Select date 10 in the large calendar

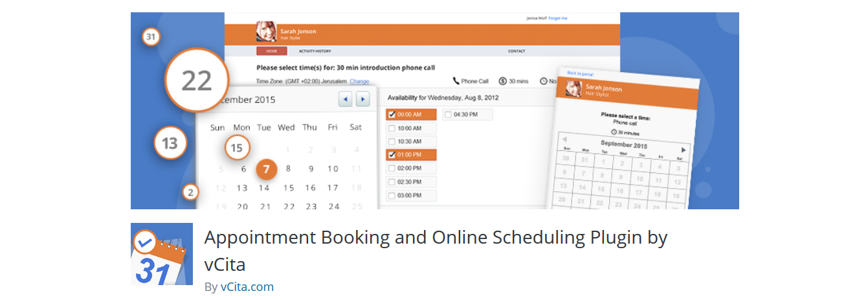point(333,169)
